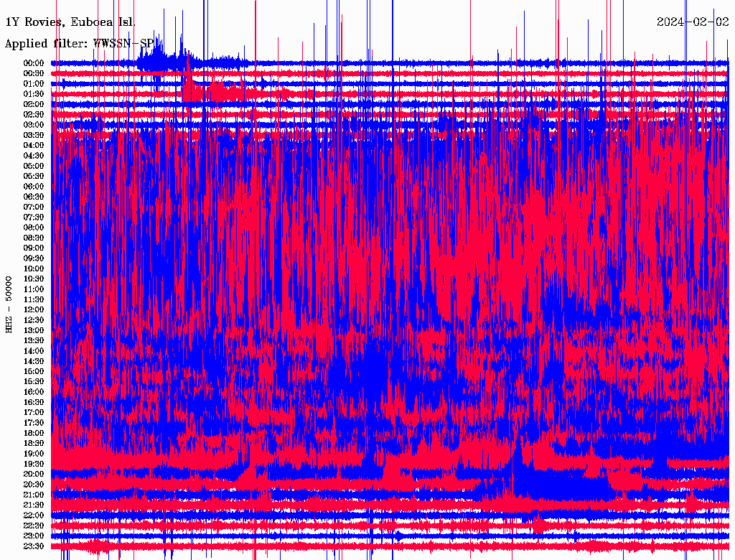Pick the 22:00 time row label
Image resolution: width=735 pixels, height=560 pixels.
click(x=34, y=515)
